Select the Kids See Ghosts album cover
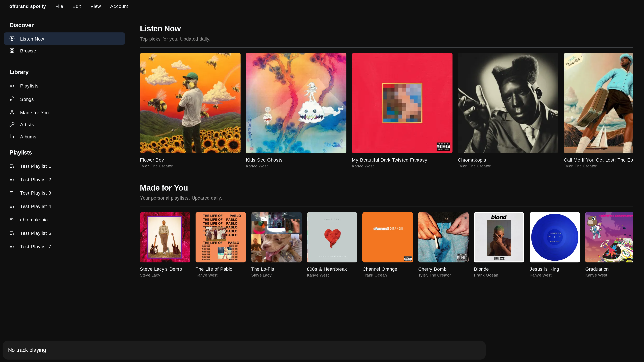 coord(296,103)
